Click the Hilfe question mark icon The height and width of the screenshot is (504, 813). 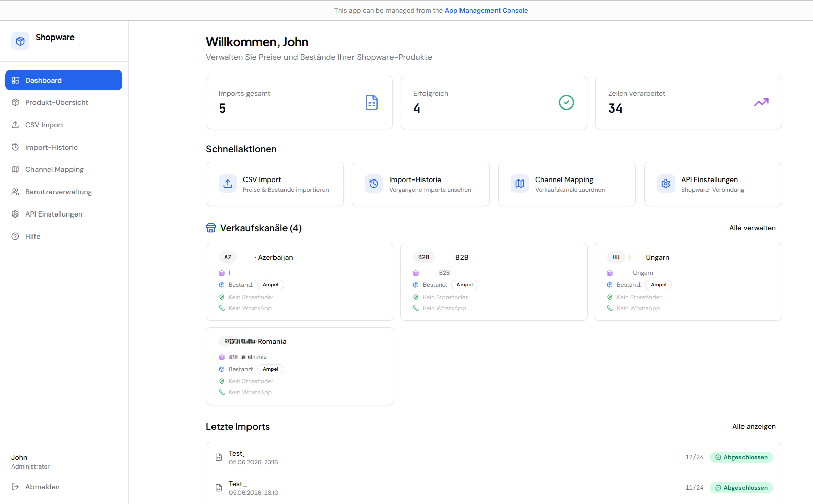click(x=15, y=236)
